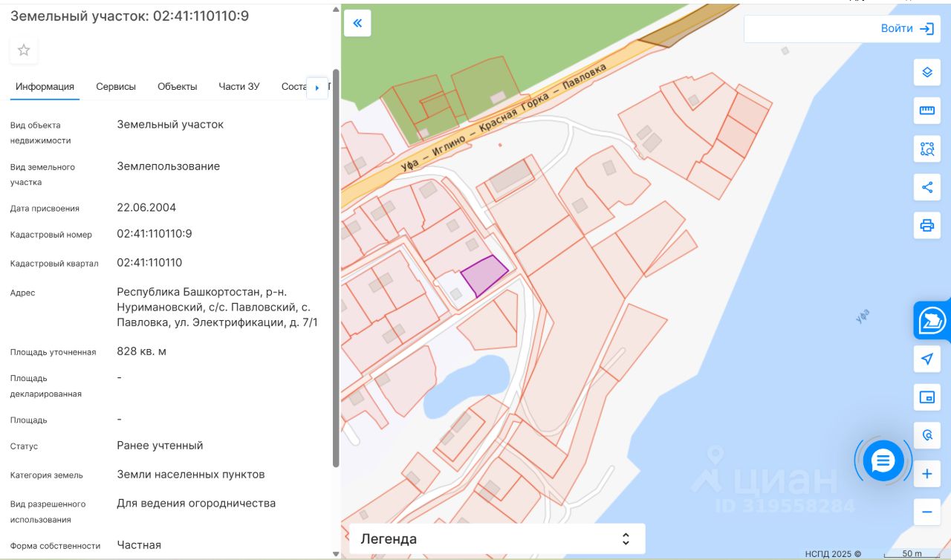The width and height of the screenshot is (951, 560).
Task: Click cadastral number value 02:41:110110:9
Action: (x=155, y=234)
